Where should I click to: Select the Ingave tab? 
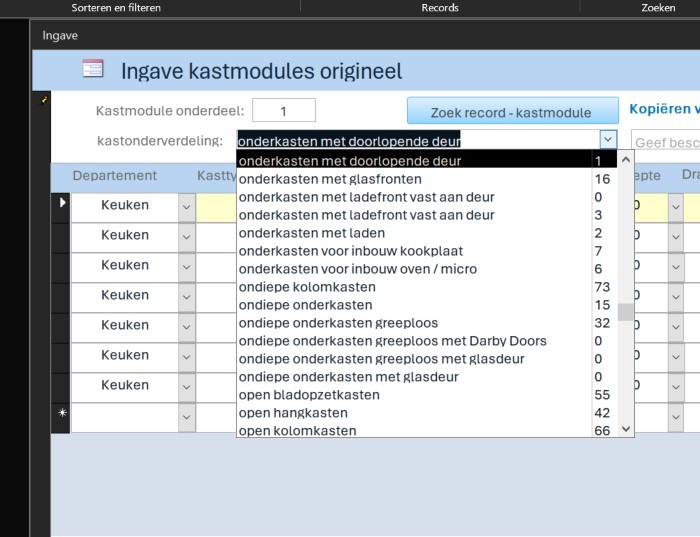[x=60, y=36]
